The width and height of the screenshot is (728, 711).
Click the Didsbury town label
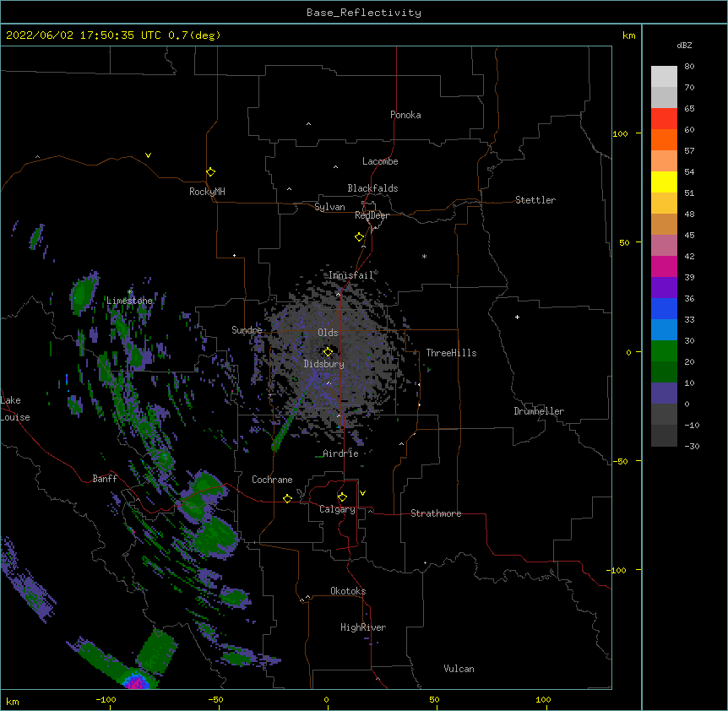324,364
